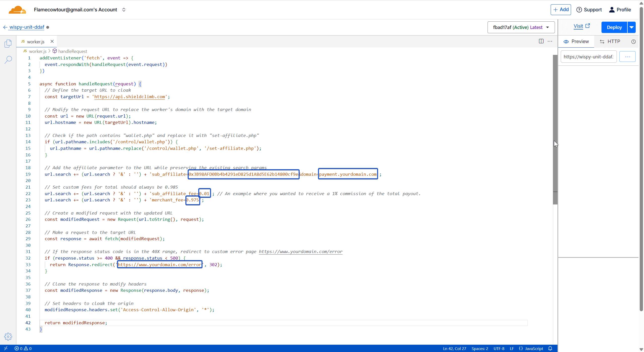The width and height of the screenshot is (644, 352).
Task: Open the editor more actions ellipsis
Action: [550, 41]
